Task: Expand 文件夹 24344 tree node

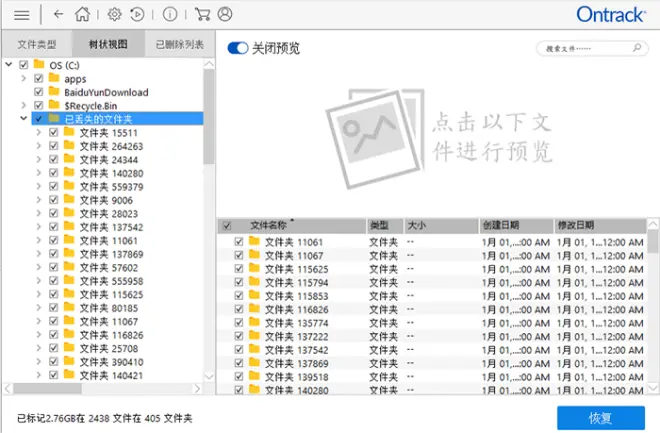Action: (x=39, y=159)
